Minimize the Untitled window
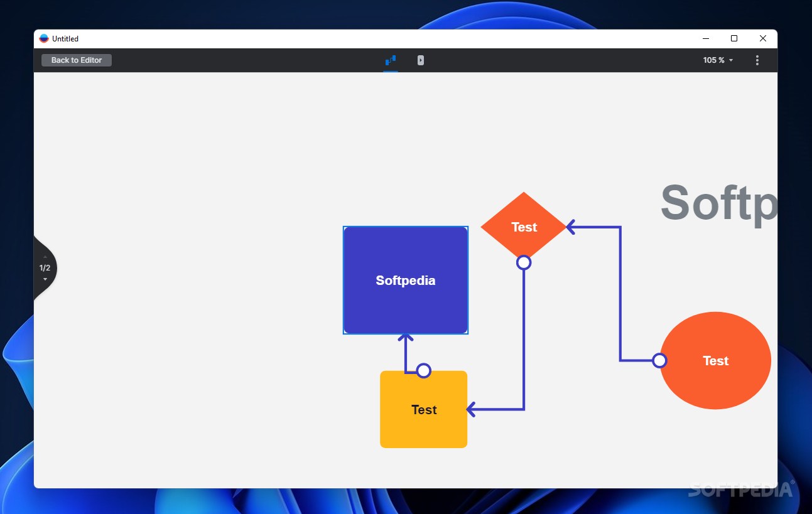The height and width of the screenshot is (514, 812). pos(705,38)
